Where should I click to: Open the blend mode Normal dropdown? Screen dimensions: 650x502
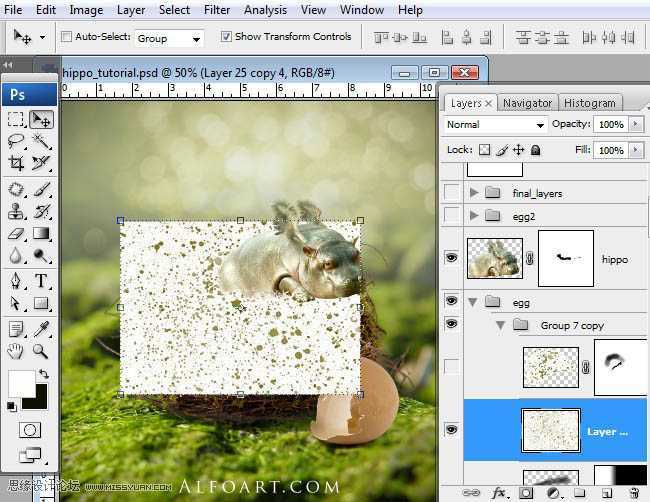pos(495,125)
